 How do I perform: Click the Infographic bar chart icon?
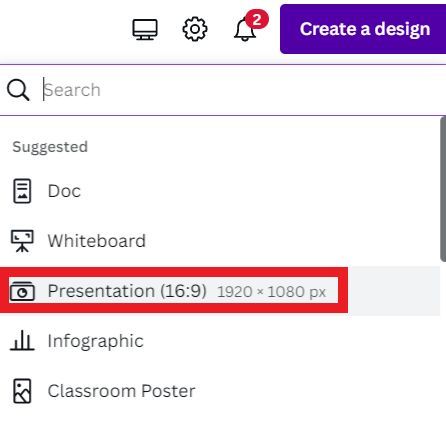pyautogui.click(x=22, y=340)
